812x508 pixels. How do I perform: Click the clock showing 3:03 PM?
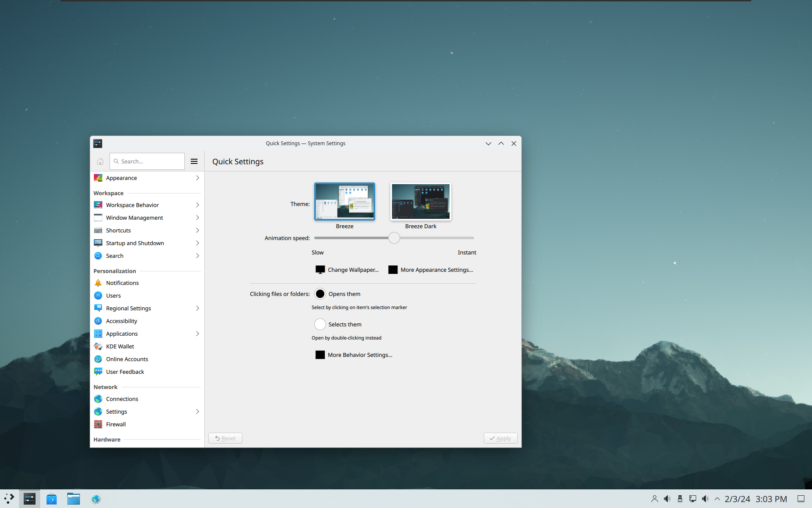click(771, 499)
